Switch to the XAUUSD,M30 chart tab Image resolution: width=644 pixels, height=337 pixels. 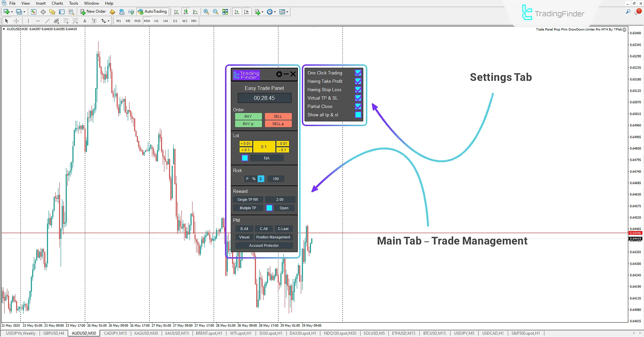point(146,333)
